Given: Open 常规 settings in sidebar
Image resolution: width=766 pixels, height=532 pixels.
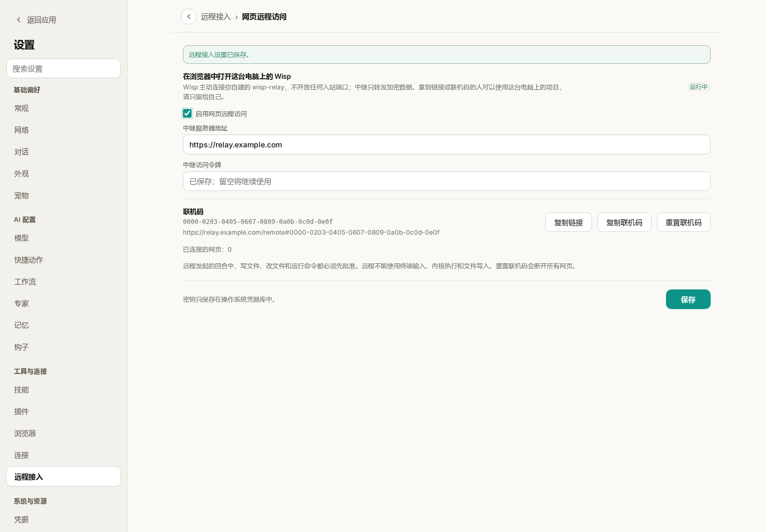Looking at the screenshot, I should pyautogui.click(x=63, y=108).
